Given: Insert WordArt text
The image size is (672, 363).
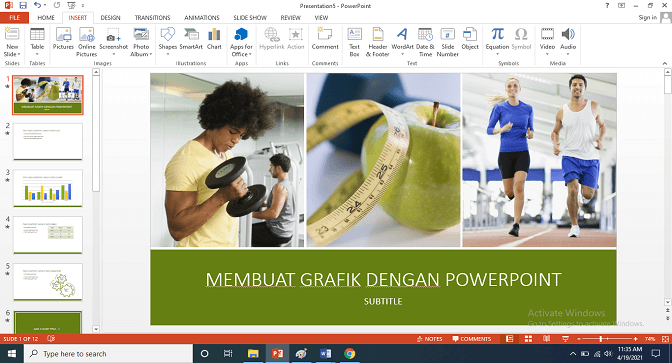Looking at the screenshot, I should pyautogui.click(x=402, y=42).
